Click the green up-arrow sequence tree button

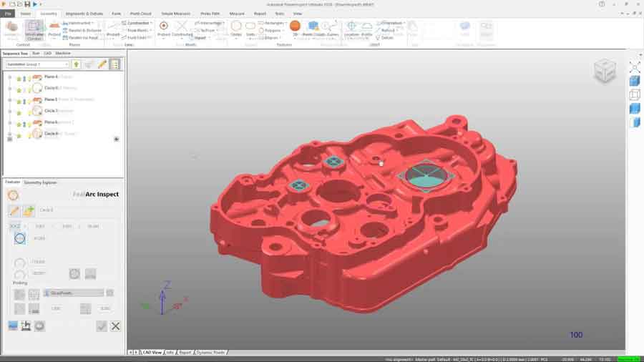(x=77, y=64)
